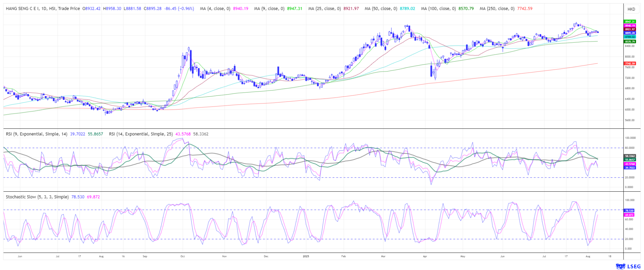
Task: Select the MA (250, close, 0) indicator label
Action: click(497, 8)
